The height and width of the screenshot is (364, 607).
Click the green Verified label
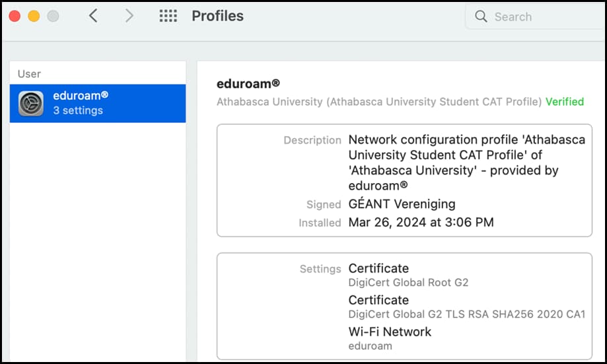[565, 102]
